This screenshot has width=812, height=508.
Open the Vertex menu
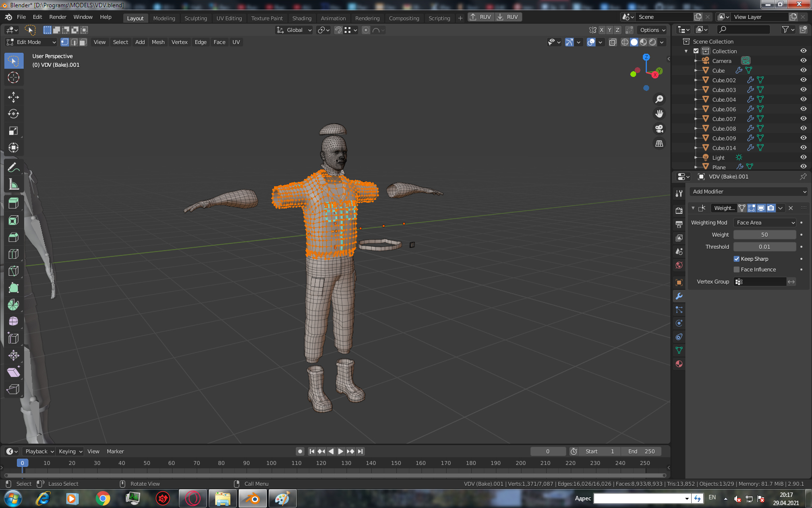[x=179, y=42]
